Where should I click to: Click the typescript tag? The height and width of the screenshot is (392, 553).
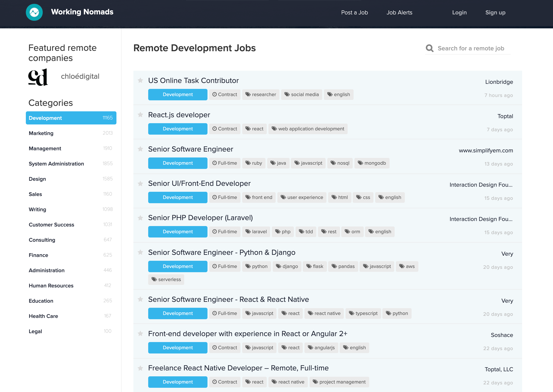point(363,313)
